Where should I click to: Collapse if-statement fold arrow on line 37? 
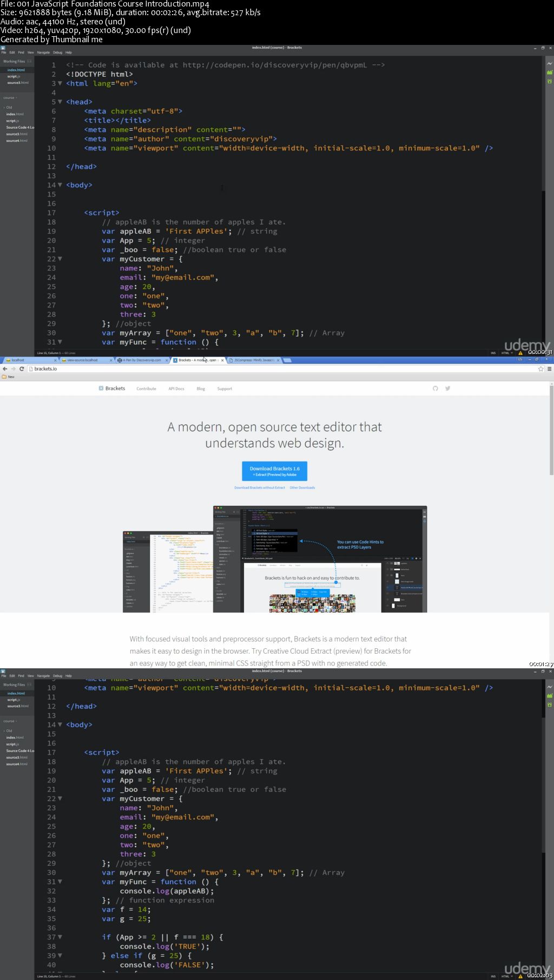(x=60, y=937)
